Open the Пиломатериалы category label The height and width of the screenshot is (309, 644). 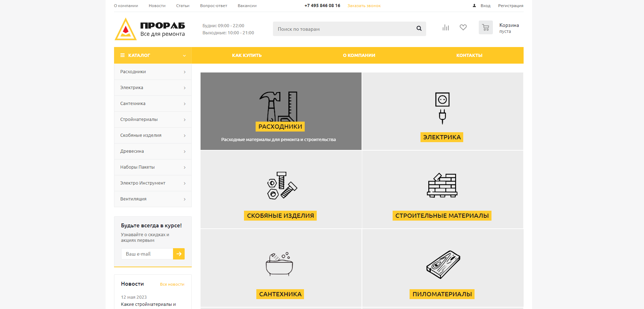(x=442, y=294)
